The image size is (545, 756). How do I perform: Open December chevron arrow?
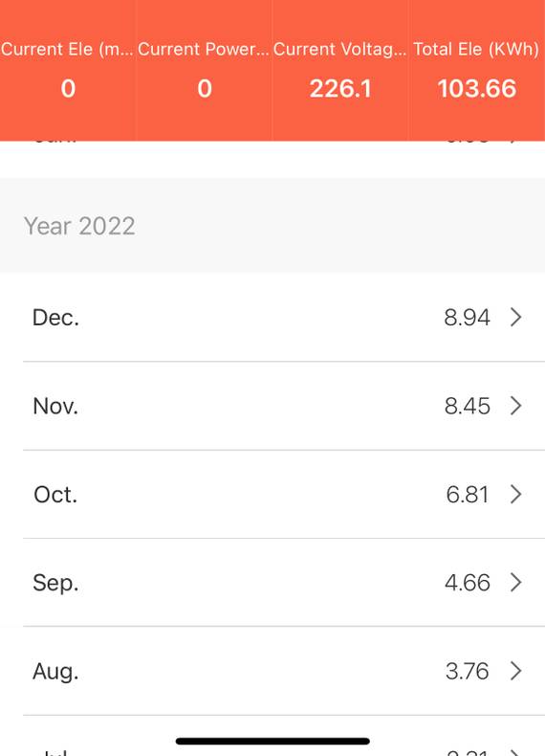point(515,318)
